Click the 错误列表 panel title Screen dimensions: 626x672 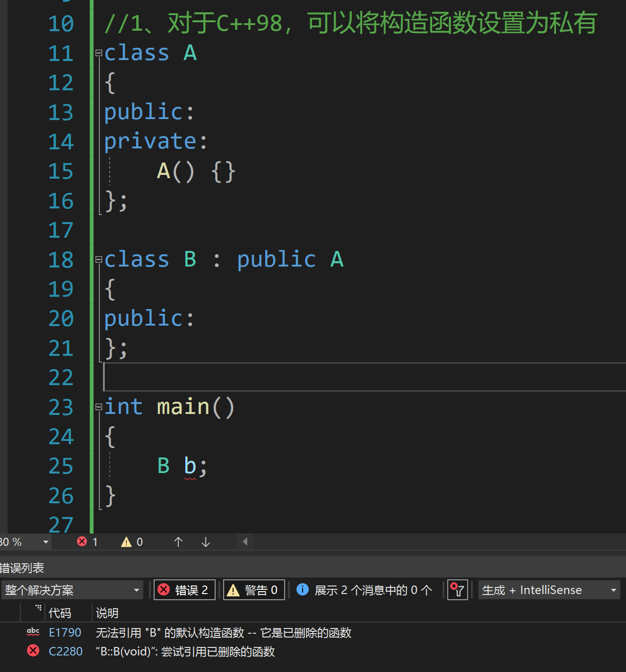[22, 568]
